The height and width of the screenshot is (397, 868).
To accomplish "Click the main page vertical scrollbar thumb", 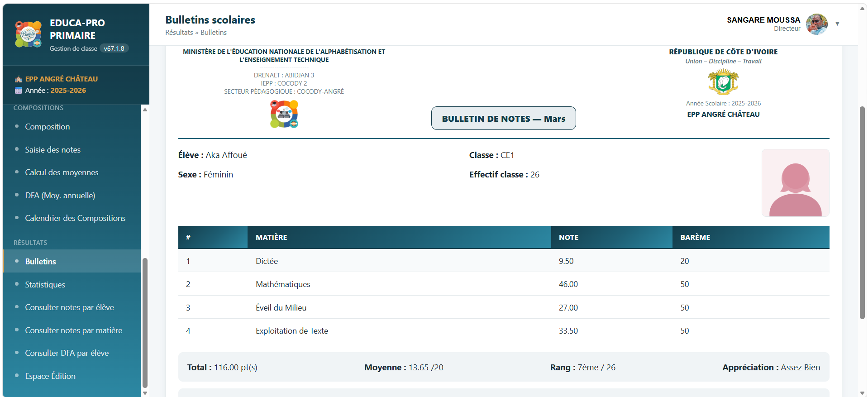I will click(862, 213).
